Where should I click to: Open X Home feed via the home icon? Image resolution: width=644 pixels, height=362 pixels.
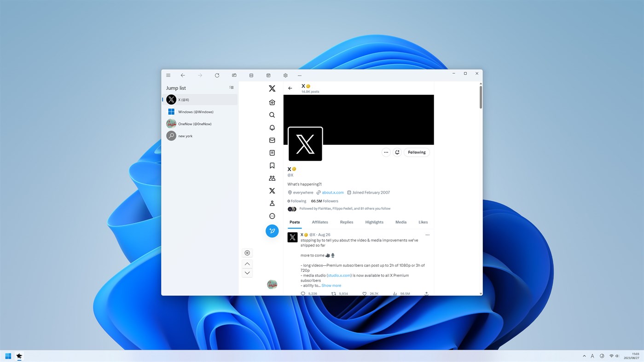[x=272, y=102]
